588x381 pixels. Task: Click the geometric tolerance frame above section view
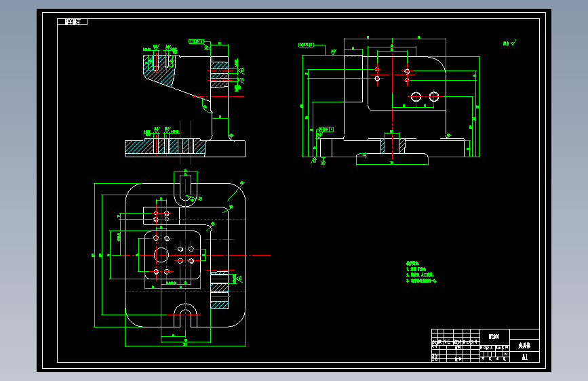[196, 41]
